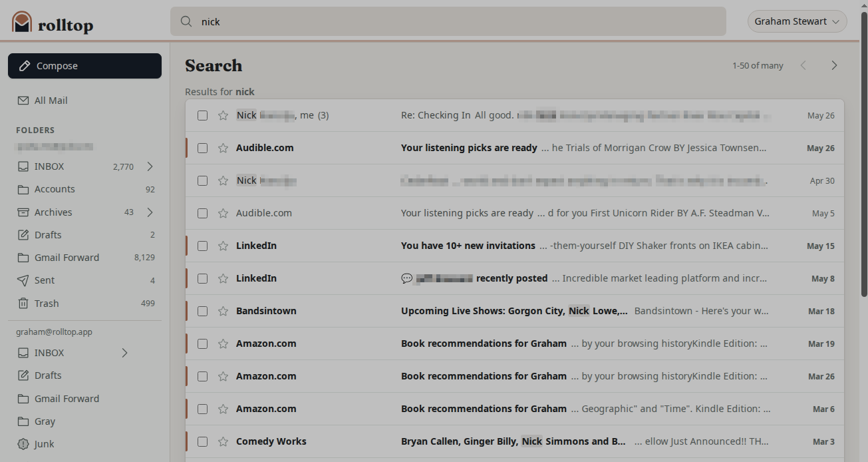Go to previous page of results
This screenshot has height=462, width=868.
803,65
